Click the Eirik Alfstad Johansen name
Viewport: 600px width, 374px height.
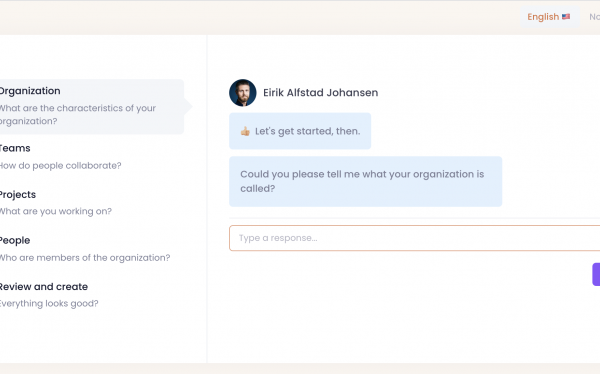[321, 93]
